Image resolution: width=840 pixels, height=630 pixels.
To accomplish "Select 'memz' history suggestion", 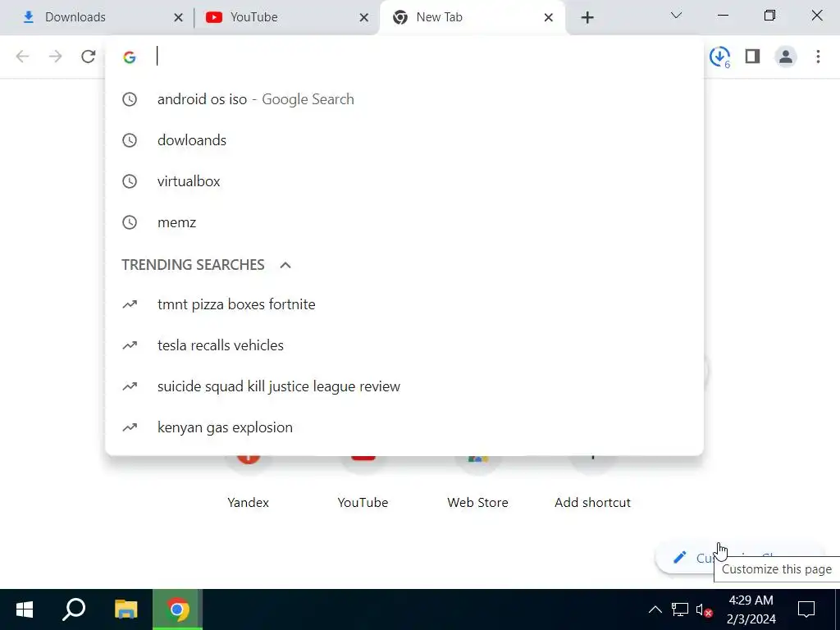I will click(x=404, y=222).
